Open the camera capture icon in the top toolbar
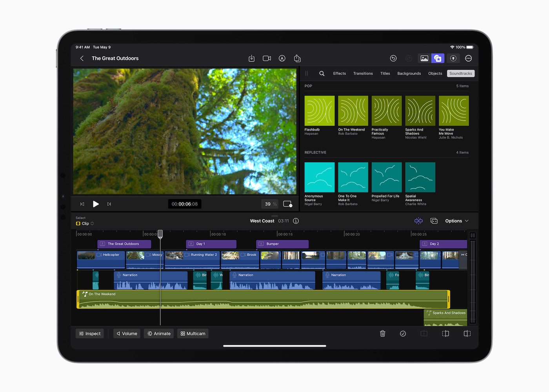This screenshot has width=549, height=392. coord(267,58)
